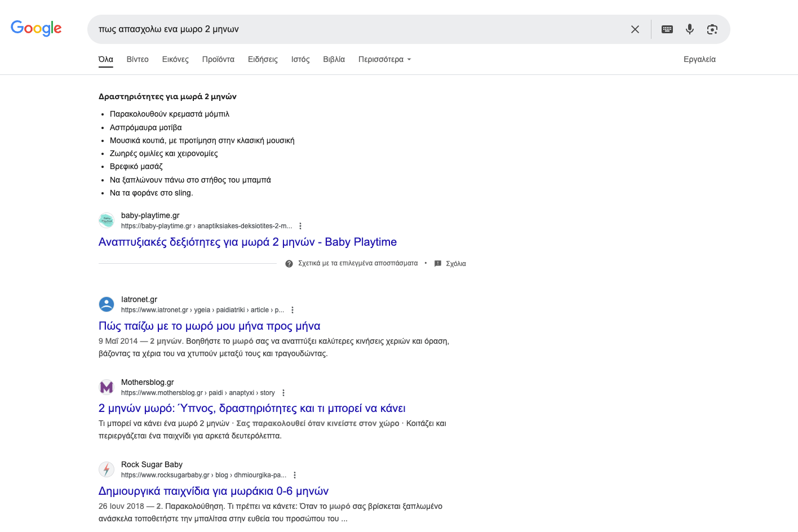Screen dimensions: 798x532
Task: Click the Mothersblog.gr site name
Action: (x=148, y=382)
